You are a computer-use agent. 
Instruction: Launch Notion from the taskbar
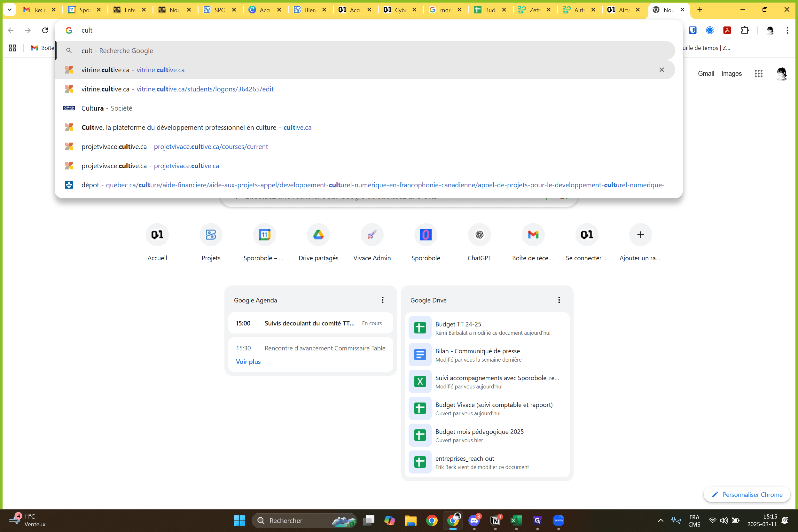495,520
